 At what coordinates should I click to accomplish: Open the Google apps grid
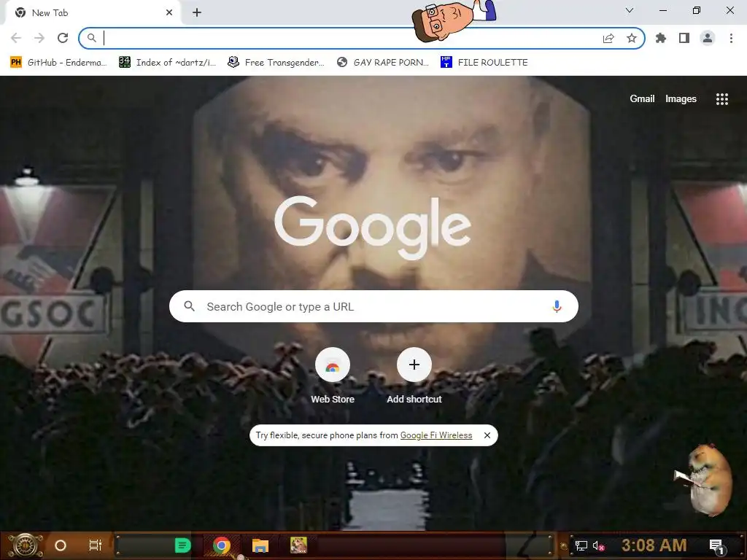[x=722, y=98]
